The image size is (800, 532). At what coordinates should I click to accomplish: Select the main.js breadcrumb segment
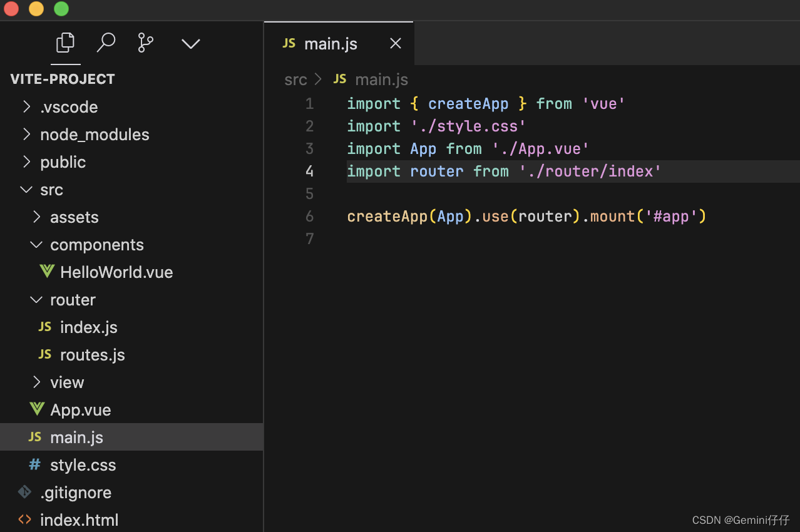pyautogui.click(x=381, y=79)
